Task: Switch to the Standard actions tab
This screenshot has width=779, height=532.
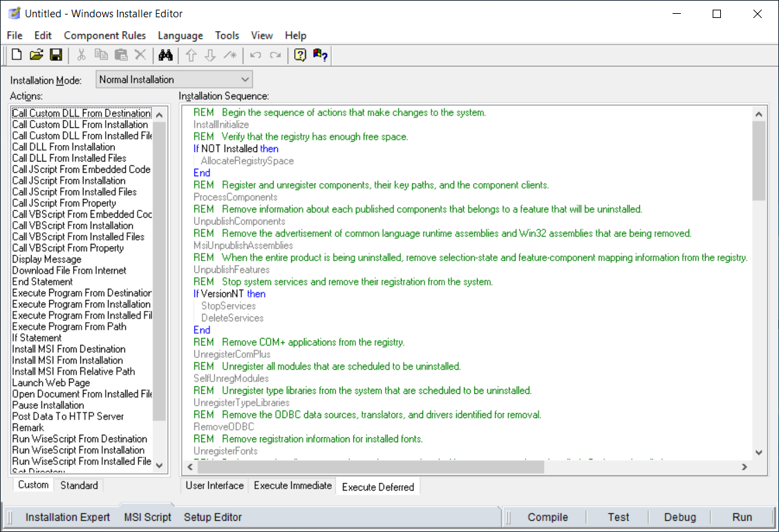Action: (x=79, y=485)
